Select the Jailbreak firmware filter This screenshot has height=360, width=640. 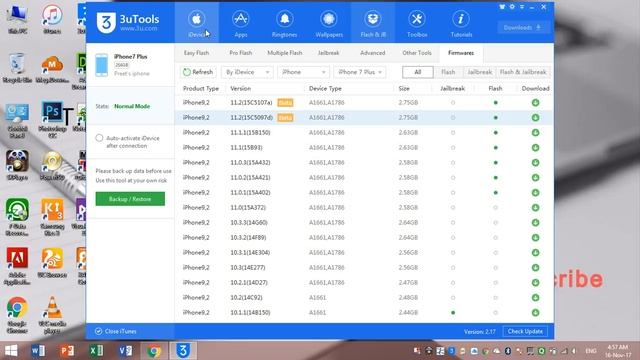479,72
